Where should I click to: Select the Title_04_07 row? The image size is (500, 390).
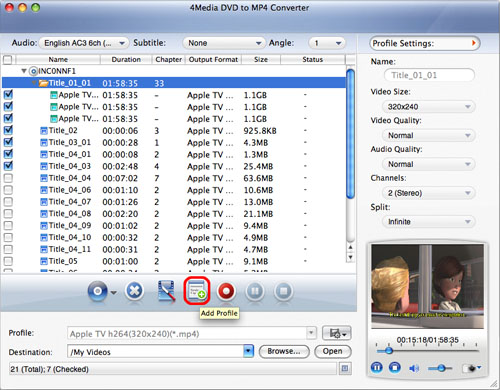click(173, 202)
